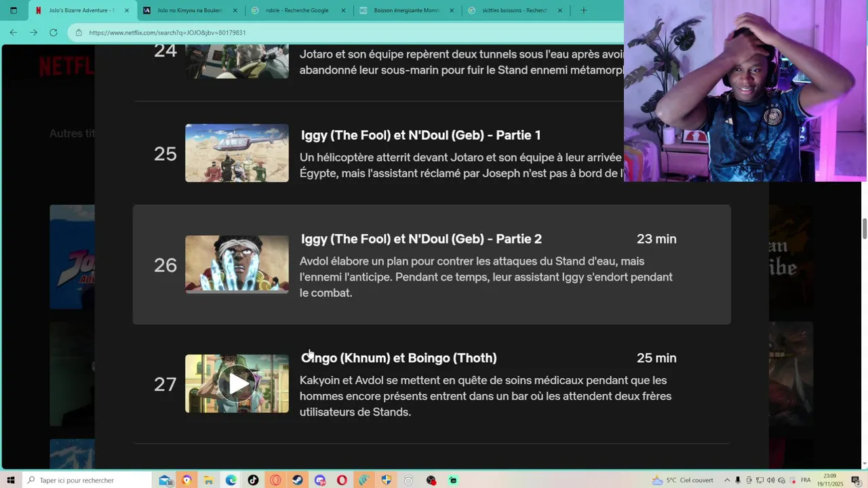Switch to JoJo no Kimyou na Bouken tab
The height and width of the screenshot is (488, 868).
[x=191, y=10]
